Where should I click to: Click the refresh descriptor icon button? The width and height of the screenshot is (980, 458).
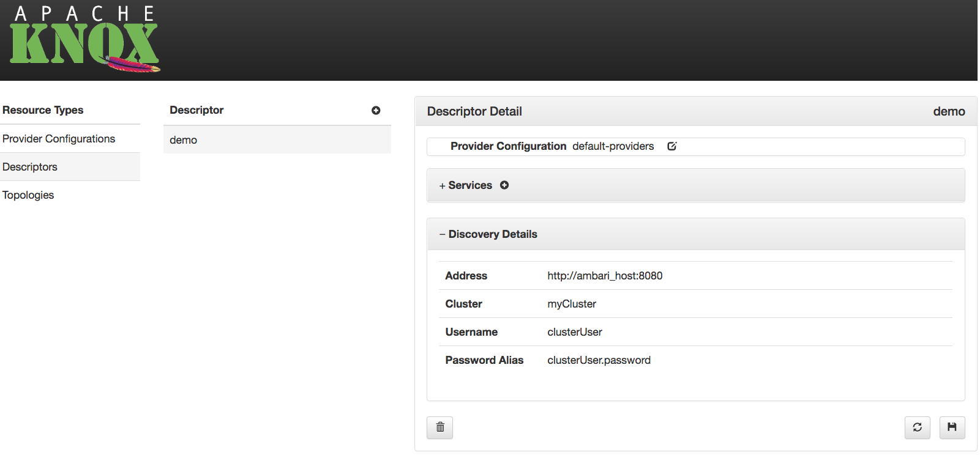click(917, 427)
